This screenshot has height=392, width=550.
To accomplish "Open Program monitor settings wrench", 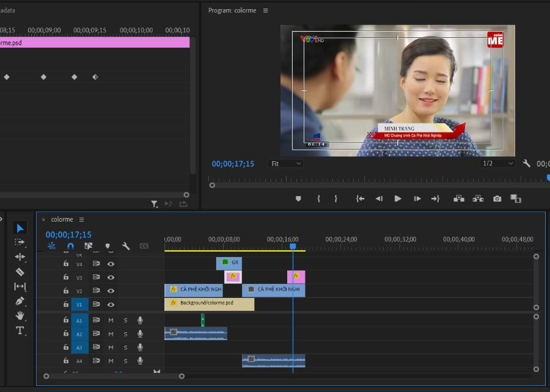I will tap(526, 163).
